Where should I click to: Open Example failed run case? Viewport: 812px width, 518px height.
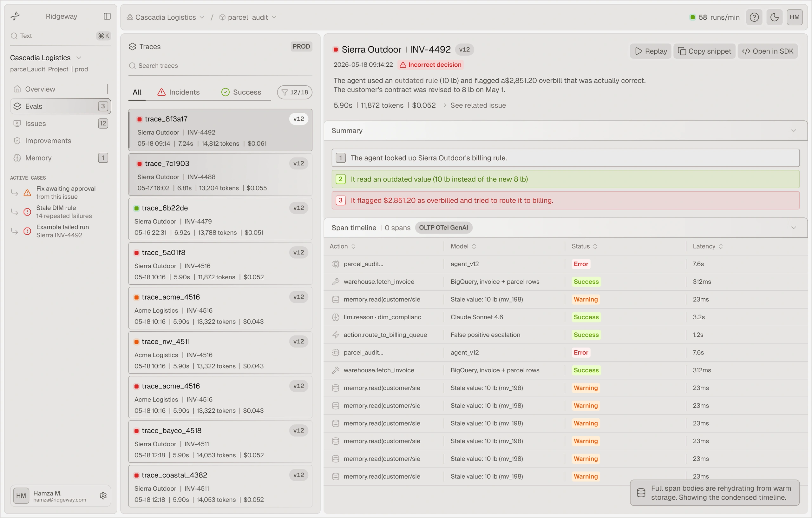click(x=60, y=231)
